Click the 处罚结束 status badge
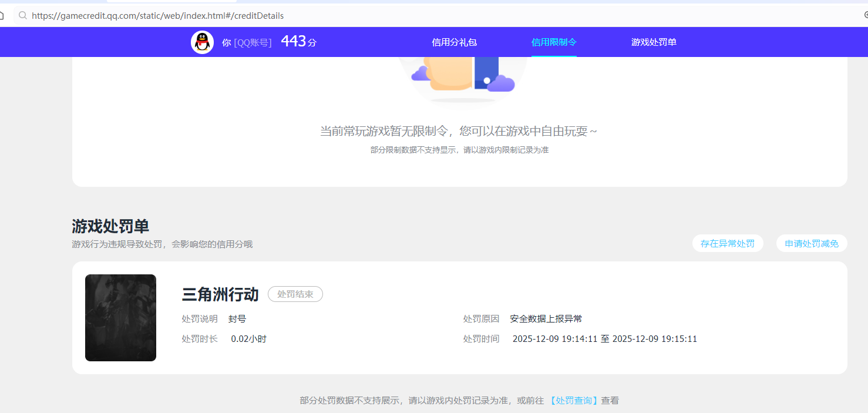The width and height of the screenshot is (868, 413). pyautogui.click(x=295, y=294)
